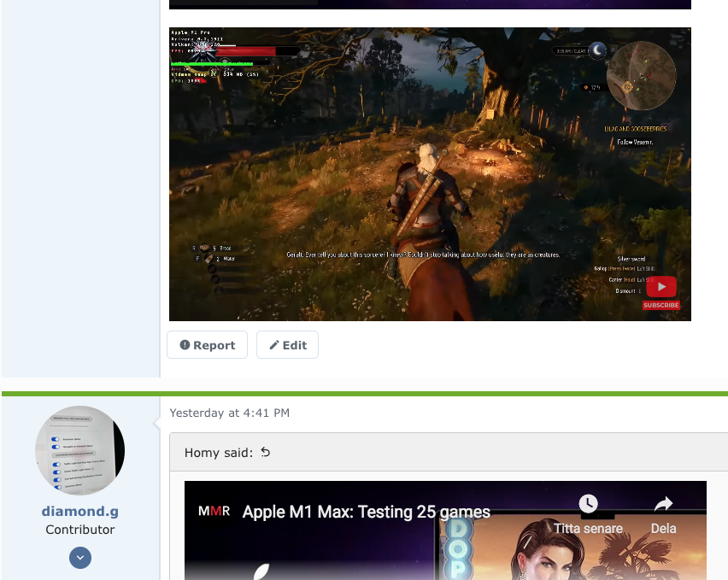Screen dimensions: 728x580
Task: Click the MMR channel logo
Action: (214, 512)
